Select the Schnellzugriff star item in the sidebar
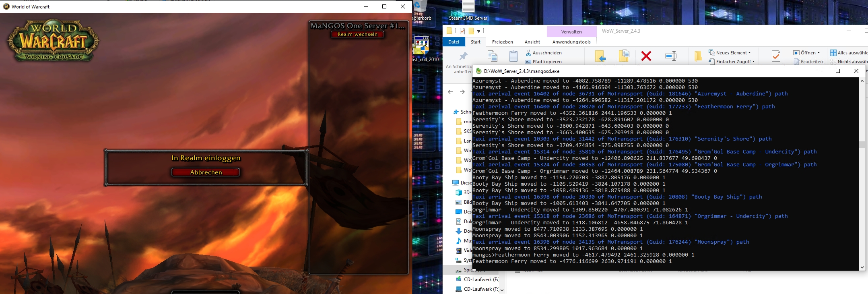 tap(462, 112)
